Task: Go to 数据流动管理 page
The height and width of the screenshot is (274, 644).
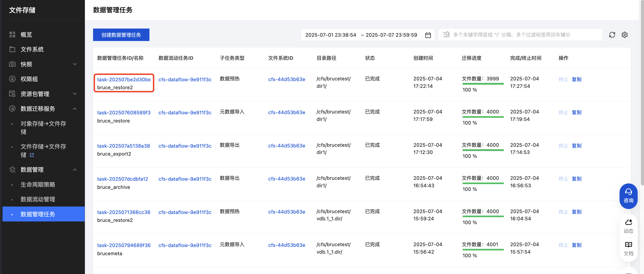Action: tap(38, 199)
